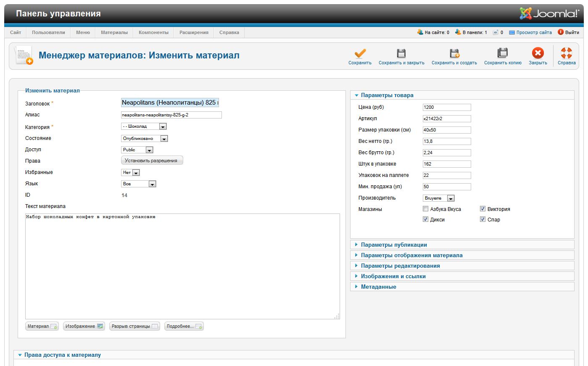Screen dimensions: 588x366
Task: Expand the Параметры публикации panel
Action: click(462, 245)
